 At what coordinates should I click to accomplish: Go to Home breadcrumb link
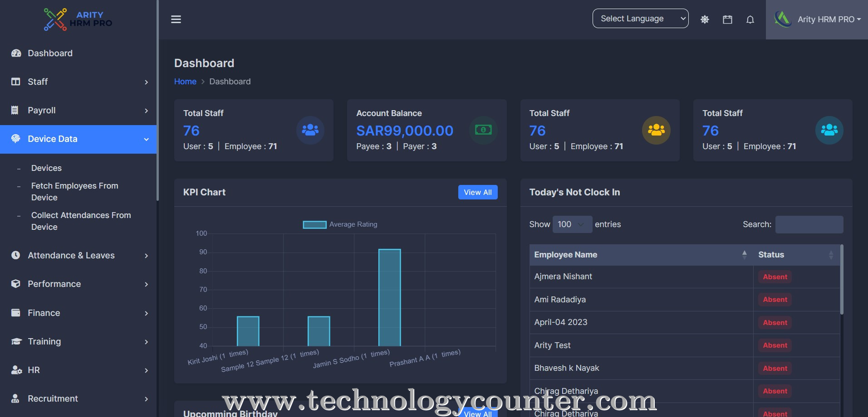click(x=185, y=82)
